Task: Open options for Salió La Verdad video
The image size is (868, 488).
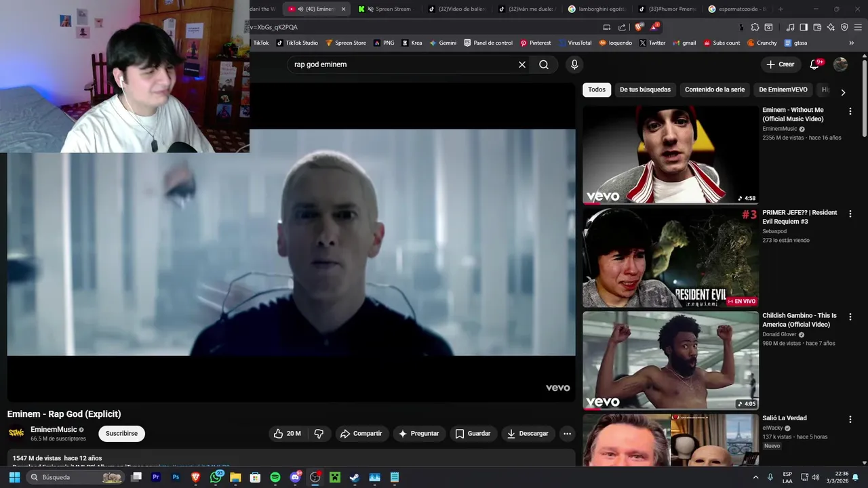Action: click(x=850, y=419)
